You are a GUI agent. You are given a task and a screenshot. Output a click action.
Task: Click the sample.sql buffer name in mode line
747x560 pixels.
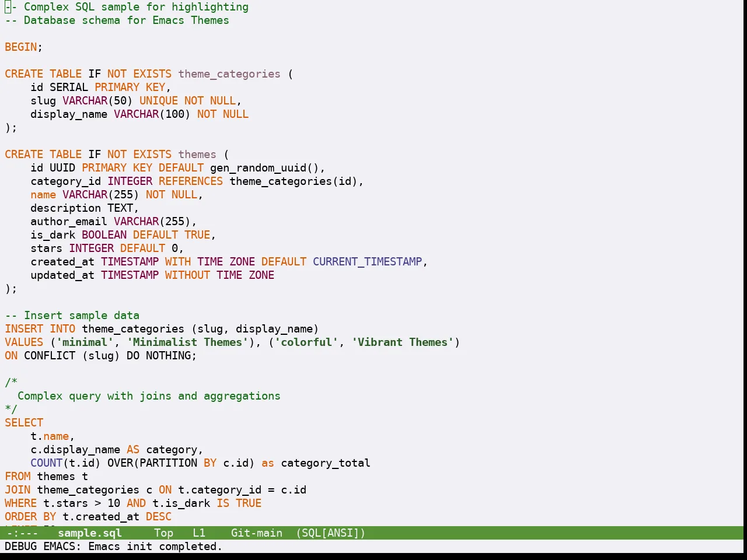(90, 533)
